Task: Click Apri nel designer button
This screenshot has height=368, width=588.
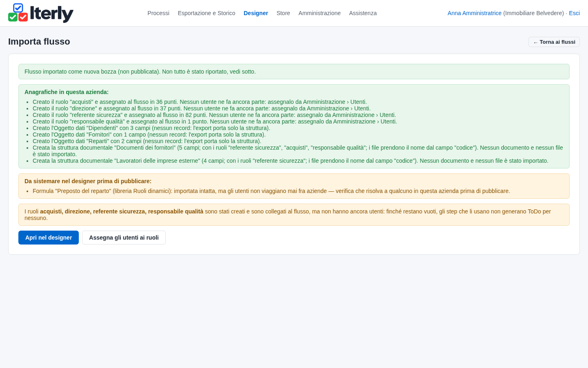Action: [x=49, y=238]
